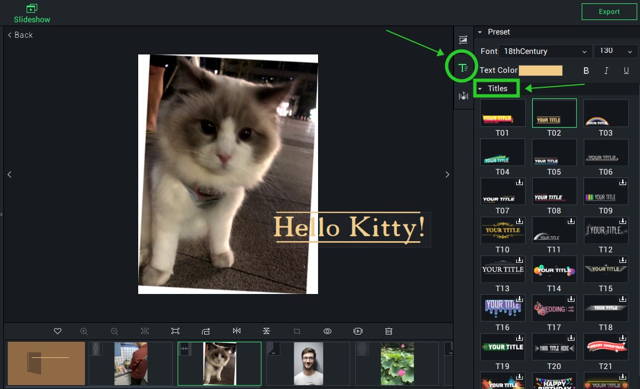Image resolution: width=640 pixels, height=389 pixels.
Task: Toggle Italic text formatting
Action: (x=606, y=71)
